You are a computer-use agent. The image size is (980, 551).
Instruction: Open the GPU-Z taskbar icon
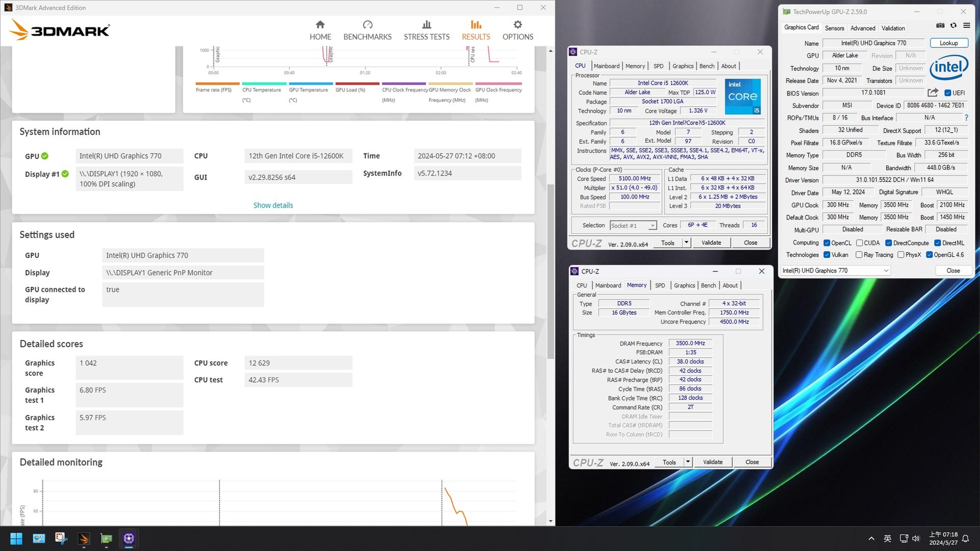pyautogui.click(x=106, y=538)
